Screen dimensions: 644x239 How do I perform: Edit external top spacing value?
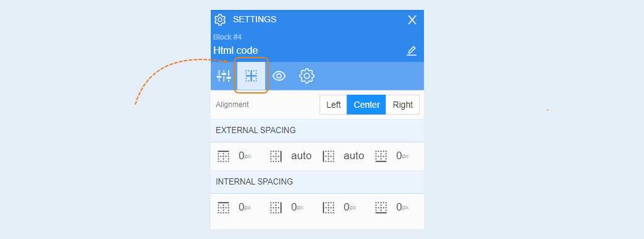coord(245,156)
